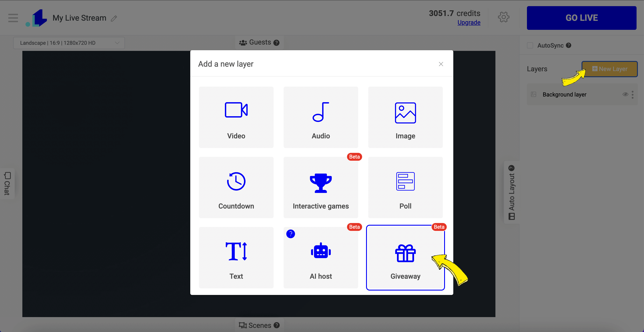This screenshot has height=332, width=644.
Task: Expand the landscape resolution dropdown
Action: coord(69,42)
